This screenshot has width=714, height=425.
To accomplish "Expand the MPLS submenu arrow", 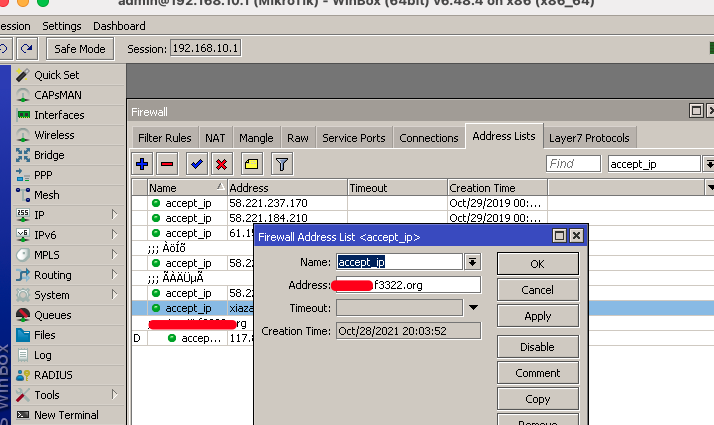I will 115,255.
